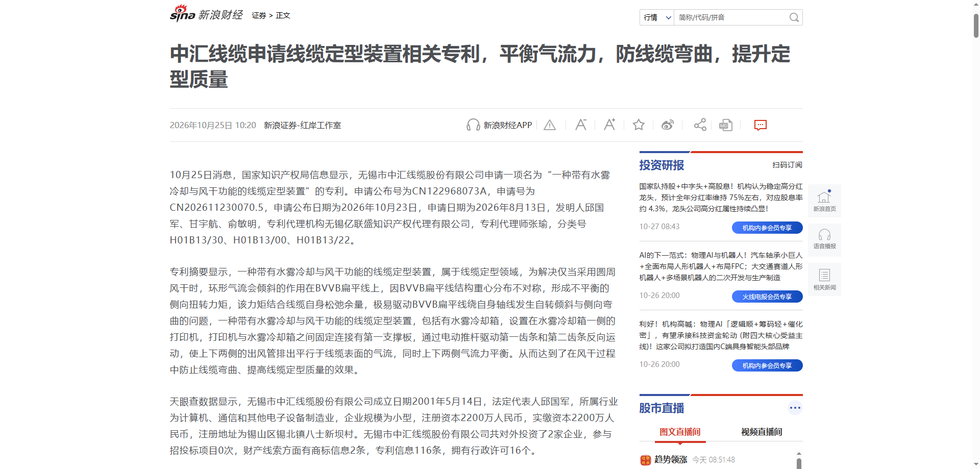The width and height of the screenshot is (980, 469).
Task: Increase article font size
Action: pyautogui.click(x=609, y=125)
